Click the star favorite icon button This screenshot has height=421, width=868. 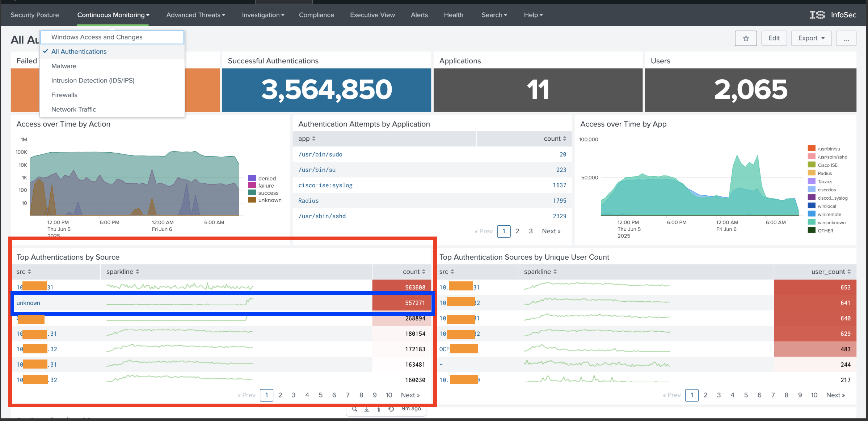pos(746,38)
